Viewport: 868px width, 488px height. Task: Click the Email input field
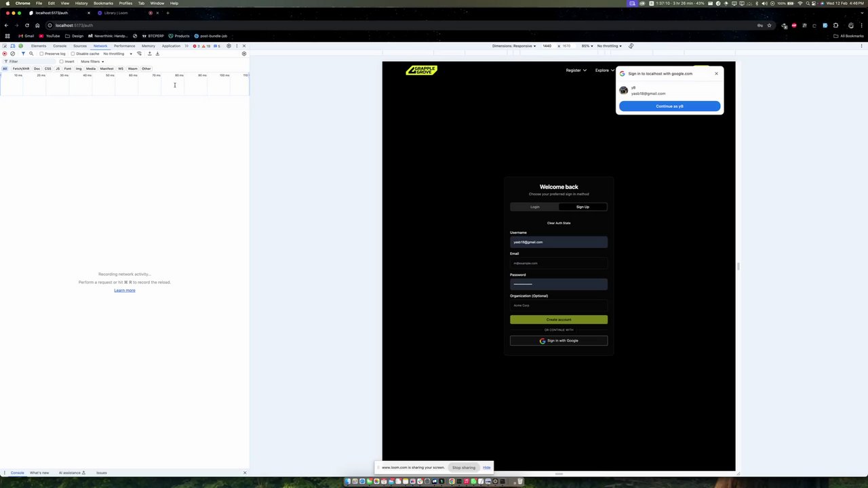[559, 263]
